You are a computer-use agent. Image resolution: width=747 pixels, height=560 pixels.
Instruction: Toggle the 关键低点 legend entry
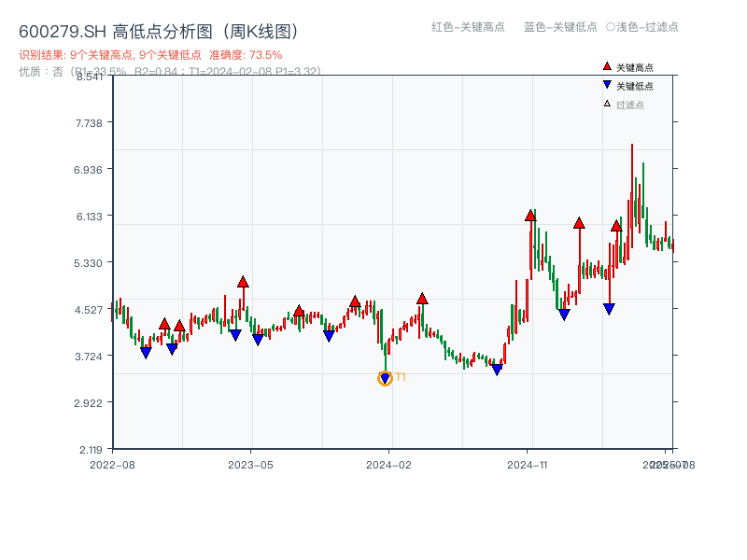[634, 86]
